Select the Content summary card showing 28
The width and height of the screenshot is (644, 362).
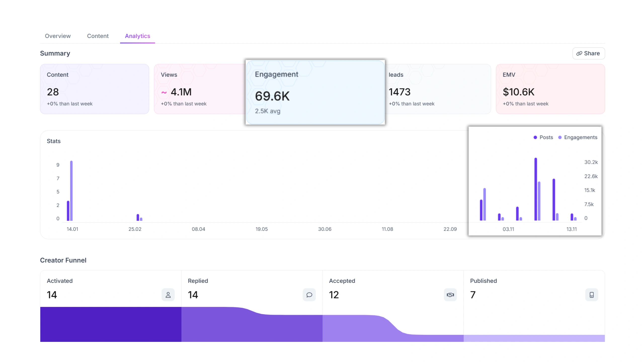[x=94, y=89]
